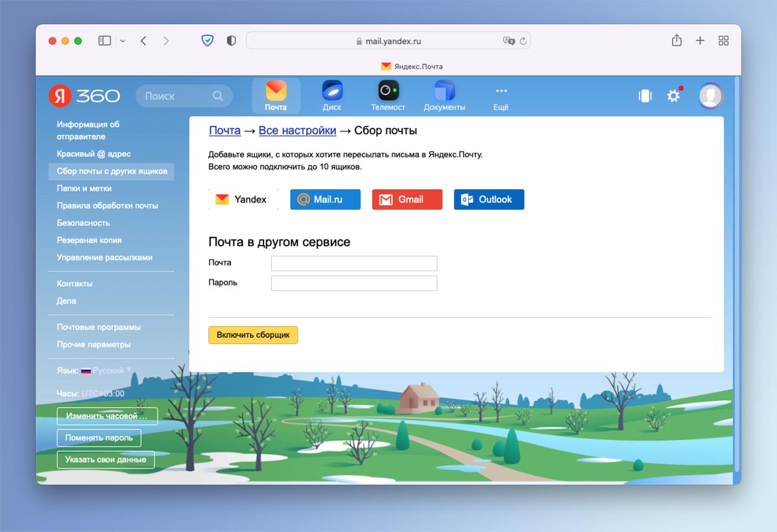Click the Изменить часовой… button
777x532 pixels.
(107, 416)
